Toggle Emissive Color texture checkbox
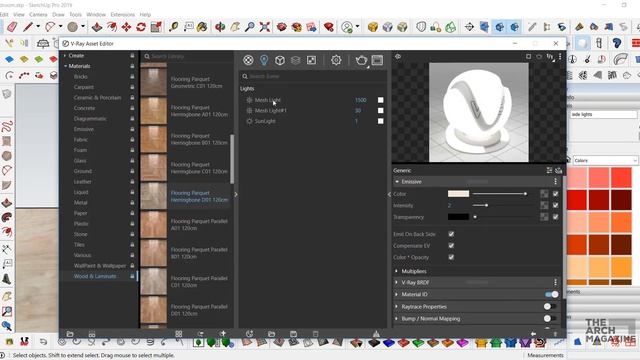 pos(556,194)
